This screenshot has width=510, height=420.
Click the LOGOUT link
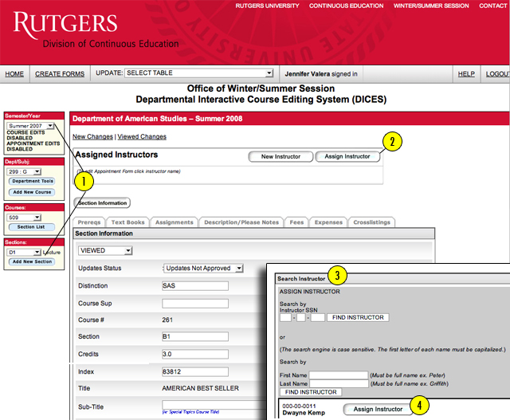point(497,74)
